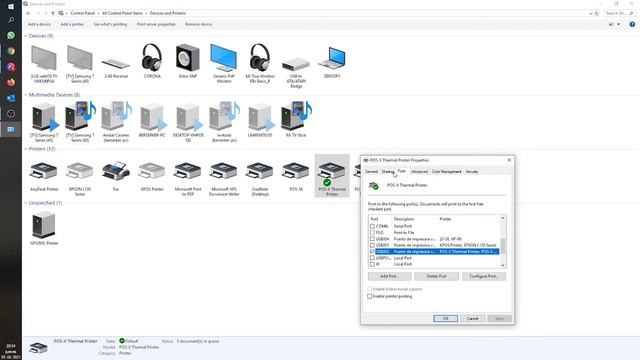
Task: Switch to the General tab
Action: tap(371, 172)
